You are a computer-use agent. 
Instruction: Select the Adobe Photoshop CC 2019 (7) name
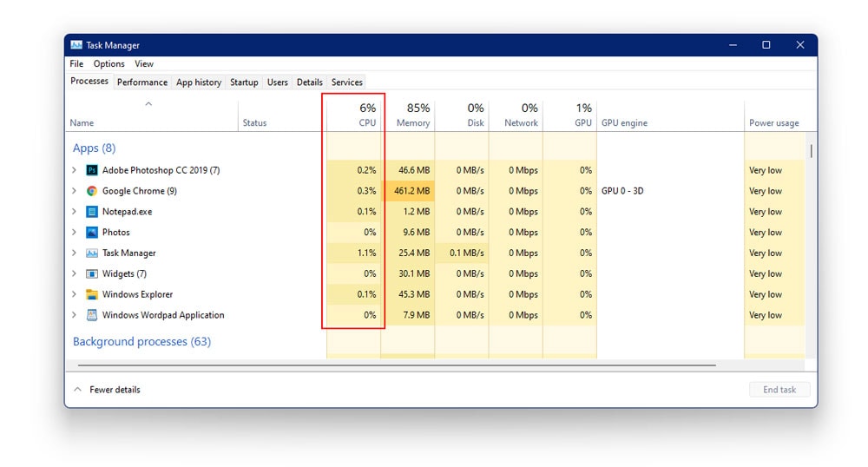[x=161, y=170]
